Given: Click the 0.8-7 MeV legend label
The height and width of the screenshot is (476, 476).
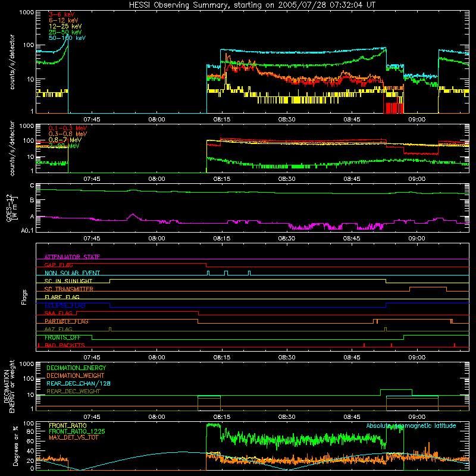Looking at the screenshot, I should pyautogui.click(x=65, y=140).
